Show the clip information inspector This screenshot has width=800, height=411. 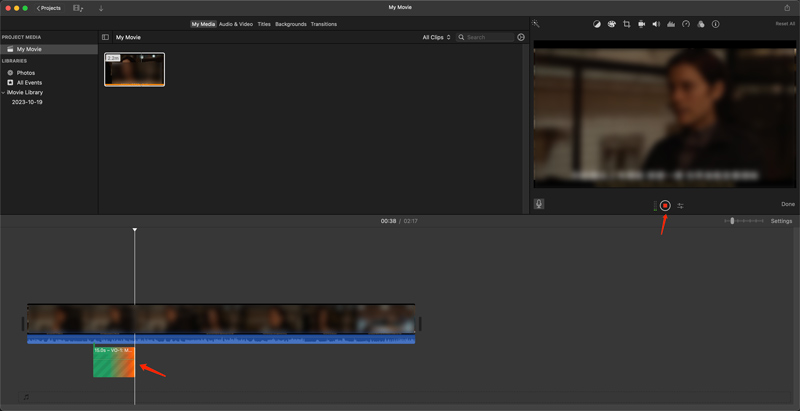coord(715,24)
